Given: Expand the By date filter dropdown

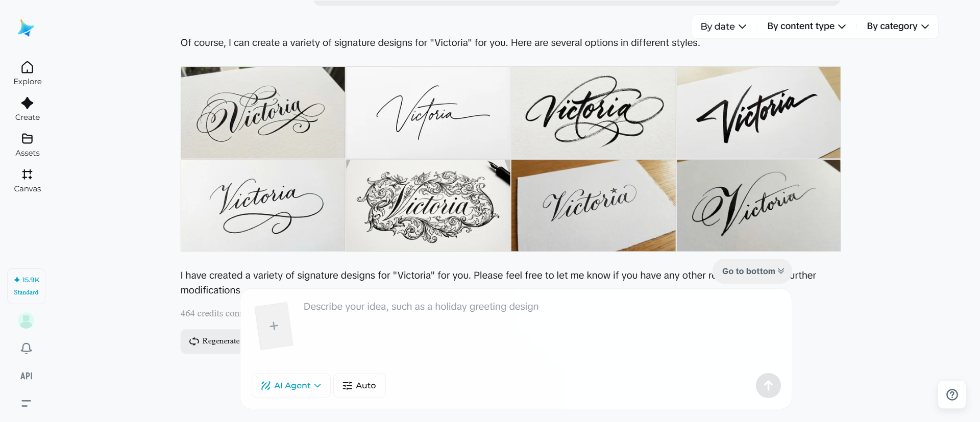Looking at the screenshot, I should click(723, 27).
